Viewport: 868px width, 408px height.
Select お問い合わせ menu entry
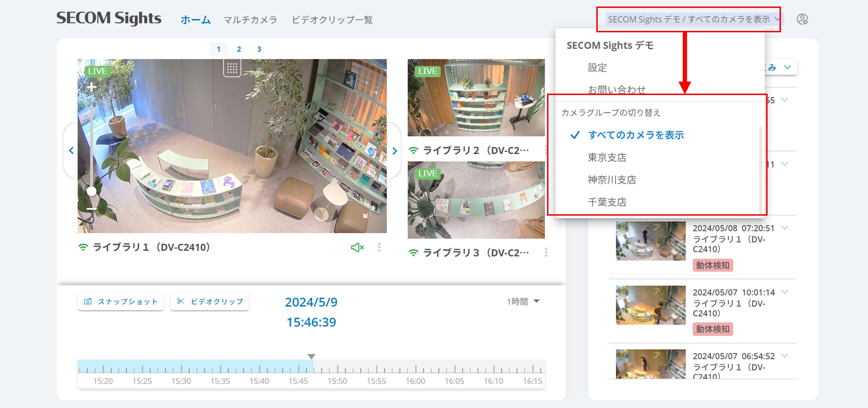pyautogui.click(x=617, y=90)
